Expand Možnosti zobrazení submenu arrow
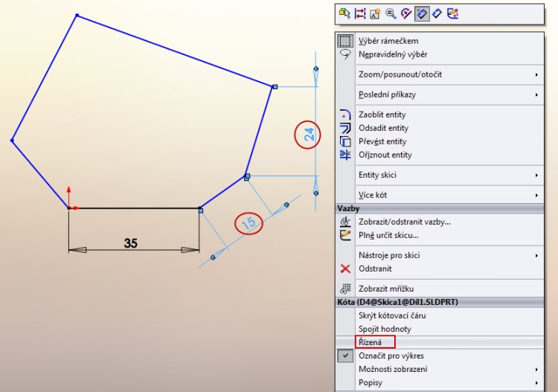 coord(536,370)
